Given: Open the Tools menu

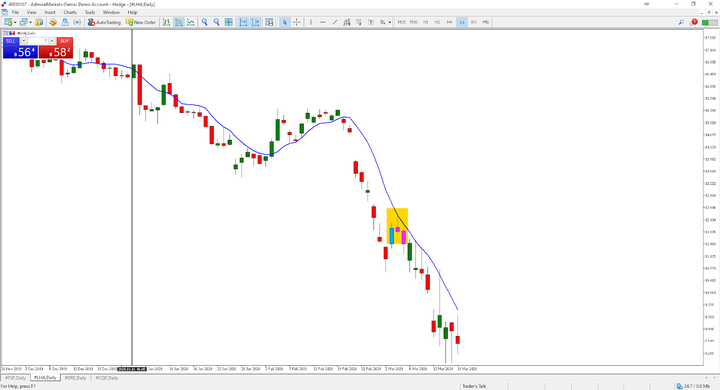Looking at the screenshot, I should pyautogui.click(x=90, y=12).
